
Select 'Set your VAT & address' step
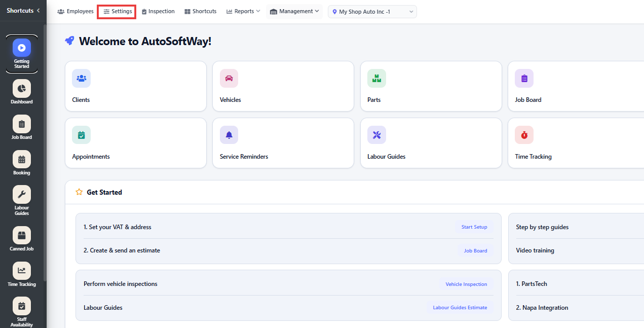(118, 227)
